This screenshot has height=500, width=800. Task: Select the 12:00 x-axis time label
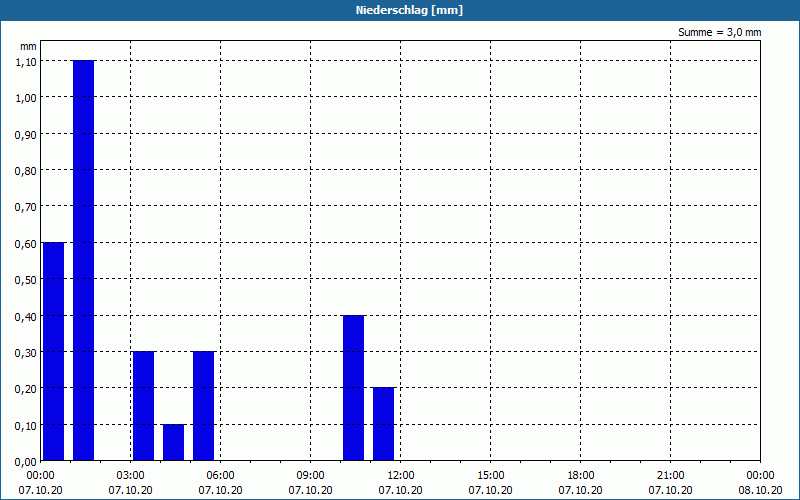point(401,476)
